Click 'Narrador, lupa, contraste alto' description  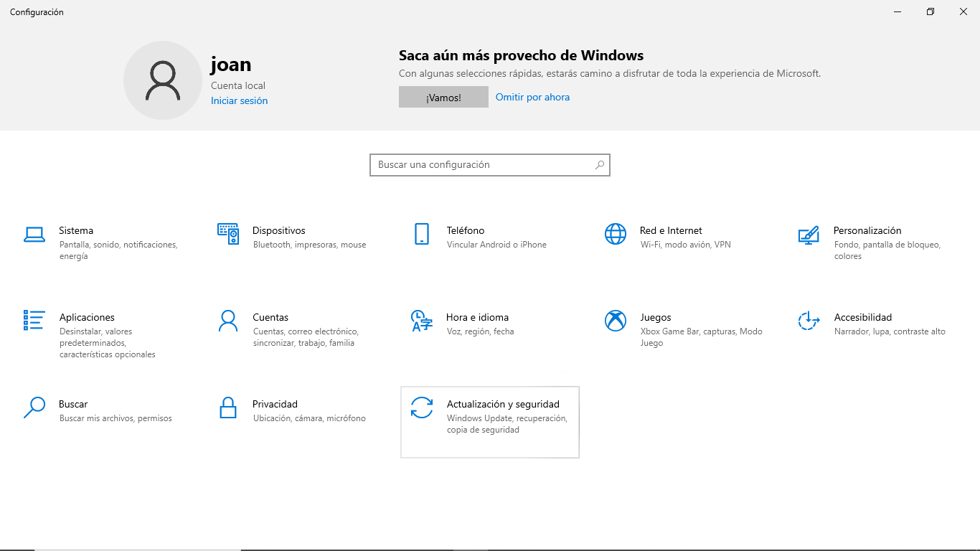click(x=890, y=331)
